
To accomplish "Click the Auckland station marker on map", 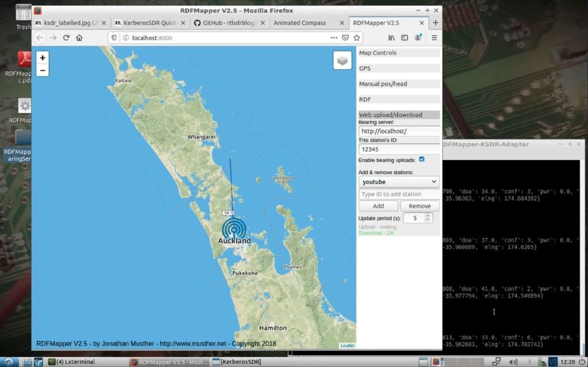I will point(234,229).
